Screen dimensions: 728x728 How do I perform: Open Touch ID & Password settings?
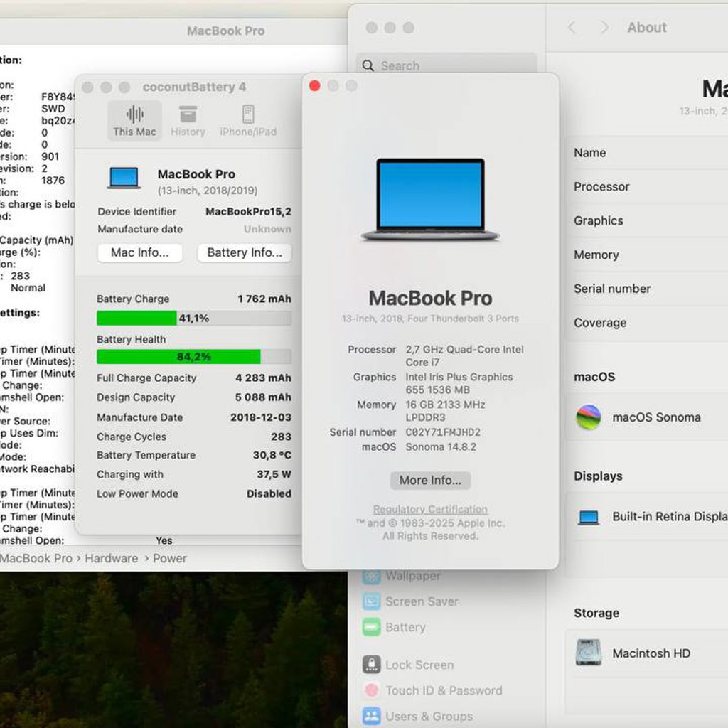(433, 690)
